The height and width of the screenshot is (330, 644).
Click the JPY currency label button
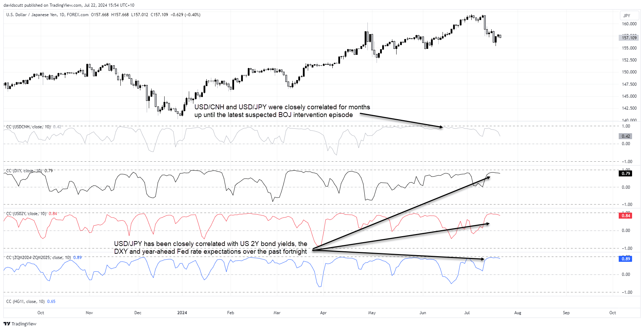click(629, 16)
